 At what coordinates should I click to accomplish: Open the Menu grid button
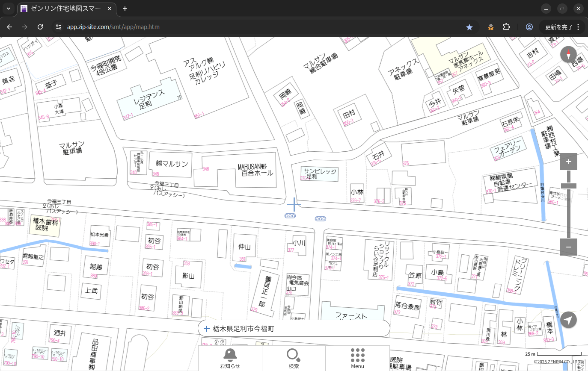(357, 358)
